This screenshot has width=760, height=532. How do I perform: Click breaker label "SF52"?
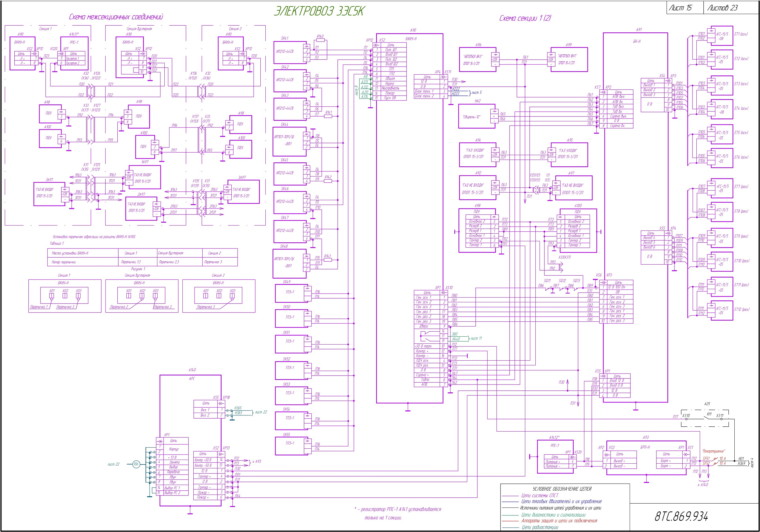coord(706,463)
